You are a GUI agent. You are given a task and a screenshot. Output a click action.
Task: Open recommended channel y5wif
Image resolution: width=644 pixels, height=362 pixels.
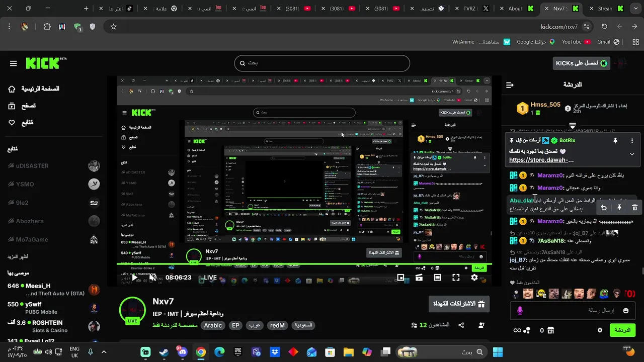pos(54,308)
